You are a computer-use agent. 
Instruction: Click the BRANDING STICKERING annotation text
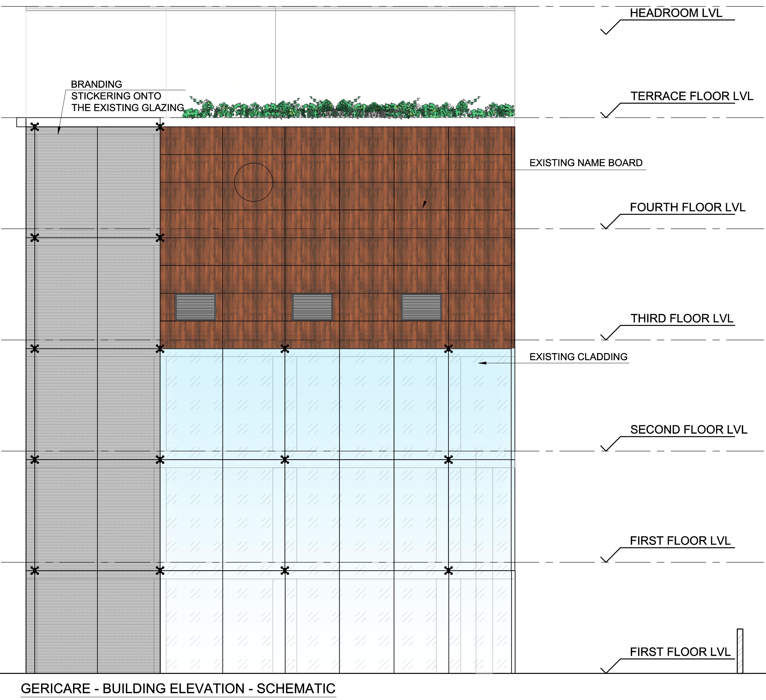pos(127,96)
